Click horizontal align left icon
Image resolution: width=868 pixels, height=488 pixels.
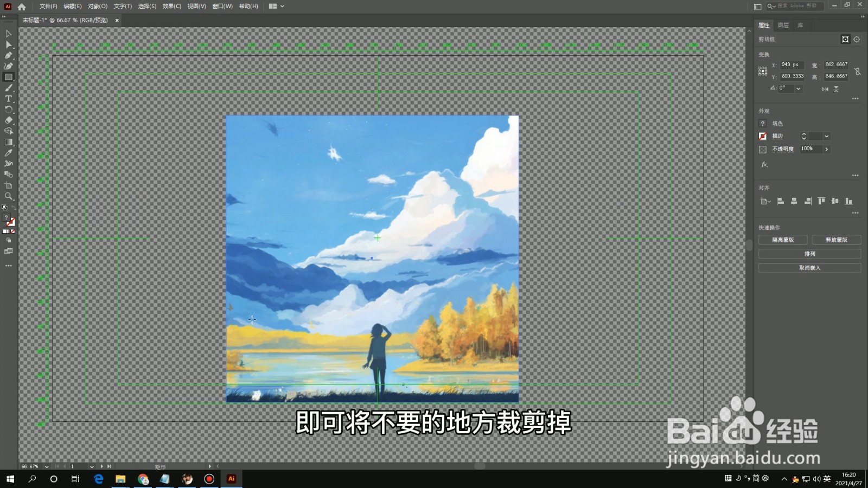[781, 201]
